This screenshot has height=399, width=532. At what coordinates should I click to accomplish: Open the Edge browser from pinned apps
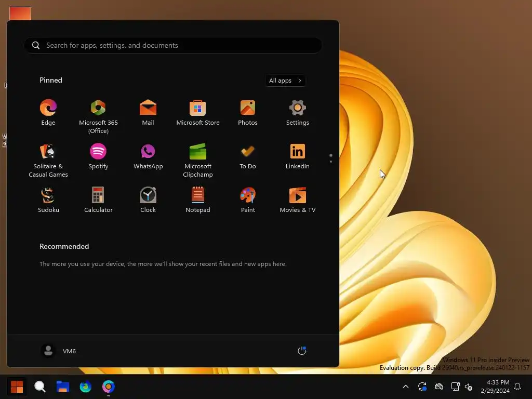pyautogui.click(x=48, y=113)
